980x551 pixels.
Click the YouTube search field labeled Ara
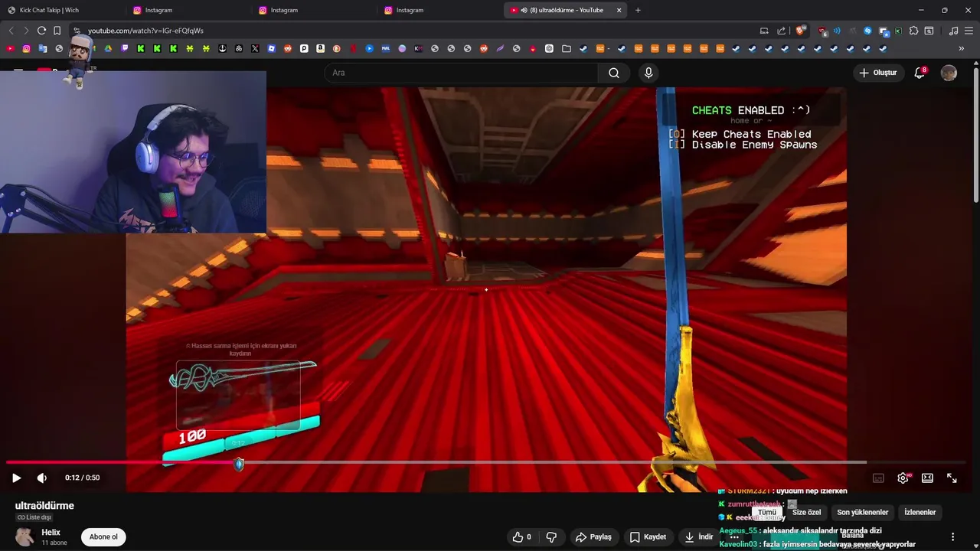pos(462,73)
